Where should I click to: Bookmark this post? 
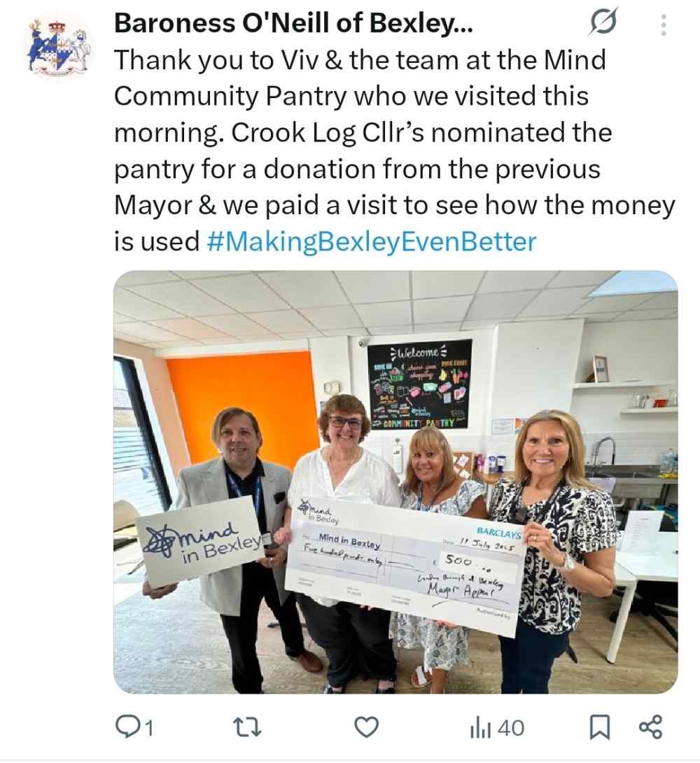(x=600, y=728)
